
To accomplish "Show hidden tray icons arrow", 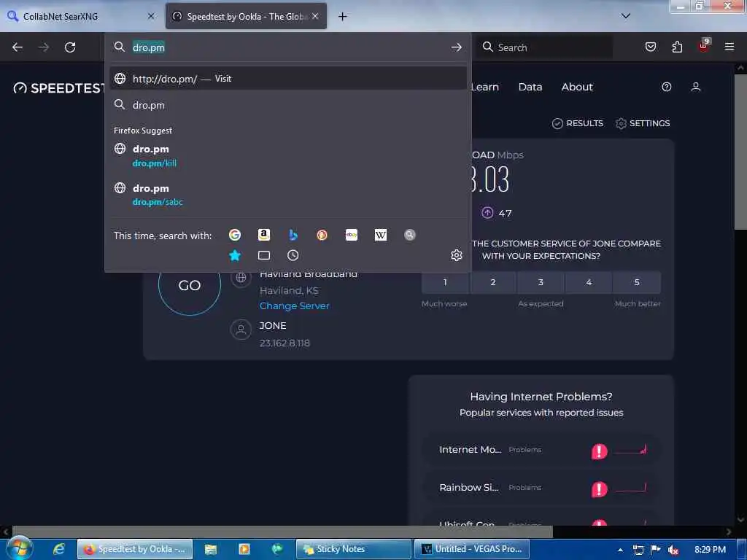I will (620, 550).
